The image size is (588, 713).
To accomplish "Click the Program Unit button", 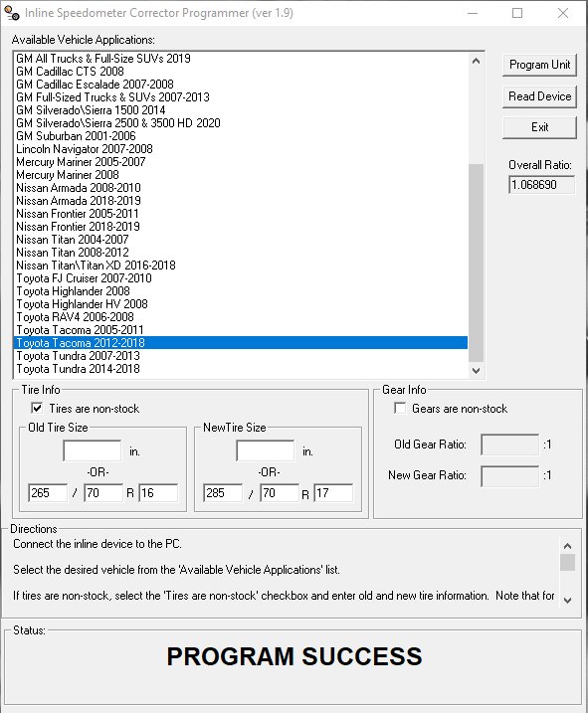I will [539, 65].
